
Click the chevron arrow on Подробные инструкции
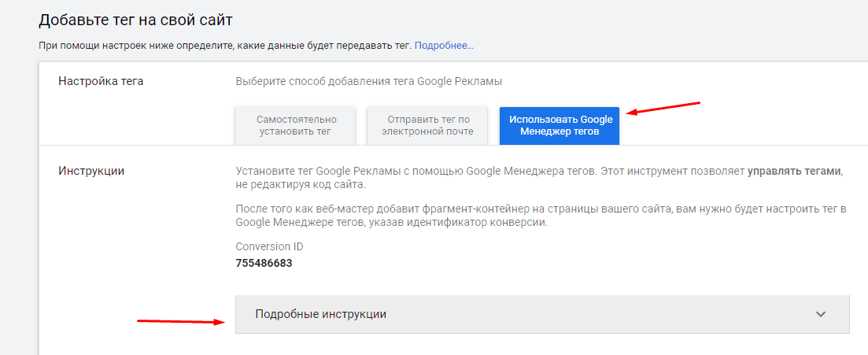821,314
